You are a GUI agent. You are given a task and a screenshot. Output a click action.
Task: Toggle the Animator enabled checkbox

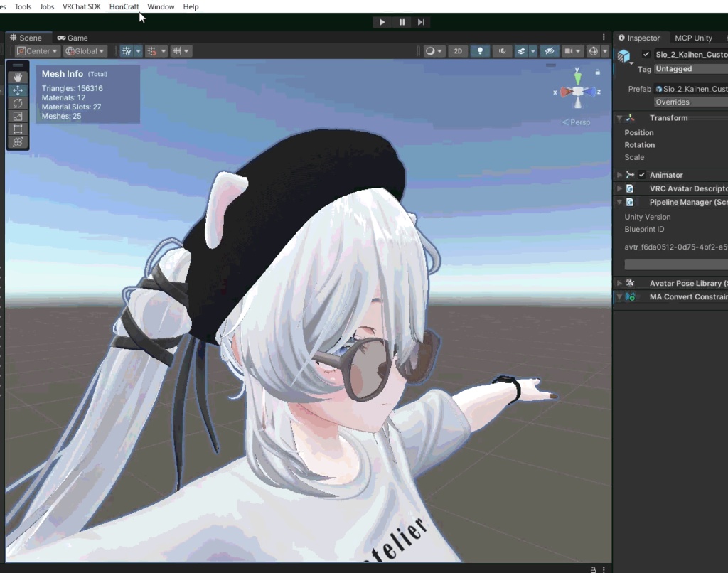point(642,175)
